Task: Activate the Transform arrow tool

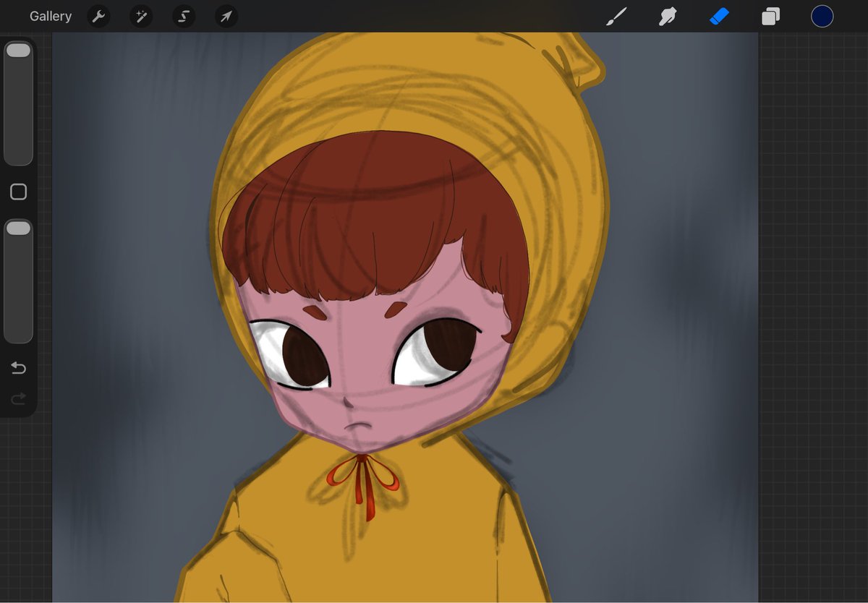Action: click(x=226, y=17)
